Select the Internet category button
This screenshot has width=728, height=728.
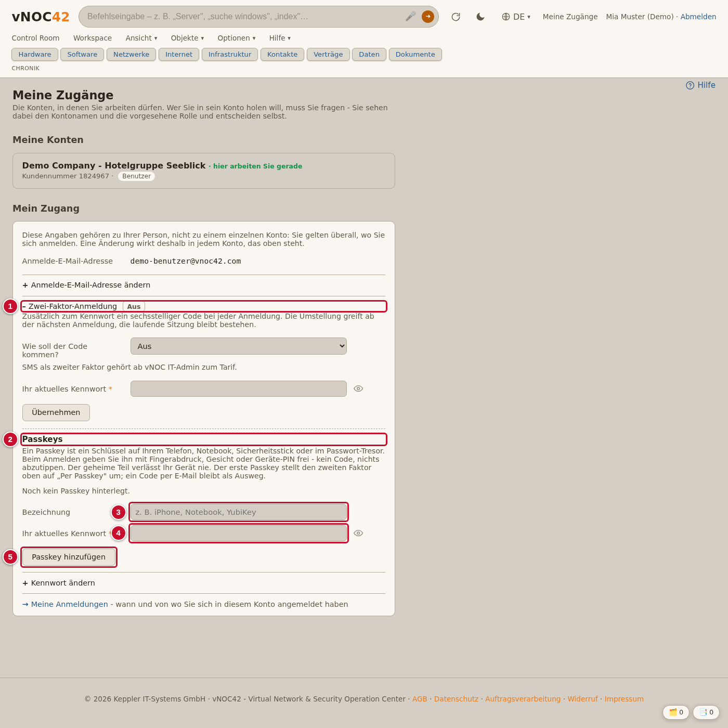pos(179,55)
